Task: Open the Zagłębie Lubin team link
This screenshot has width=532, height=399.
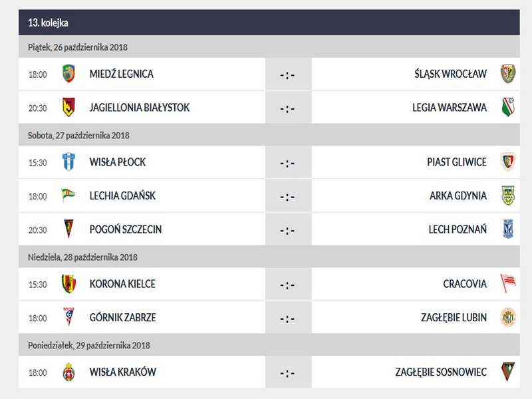Action: [454, 317]
